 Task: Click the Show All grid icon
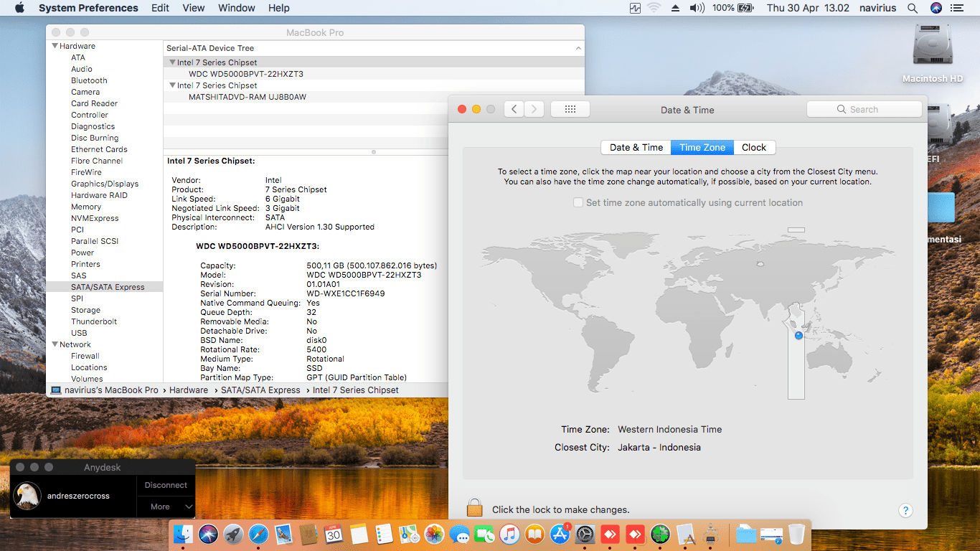point(570,109)
